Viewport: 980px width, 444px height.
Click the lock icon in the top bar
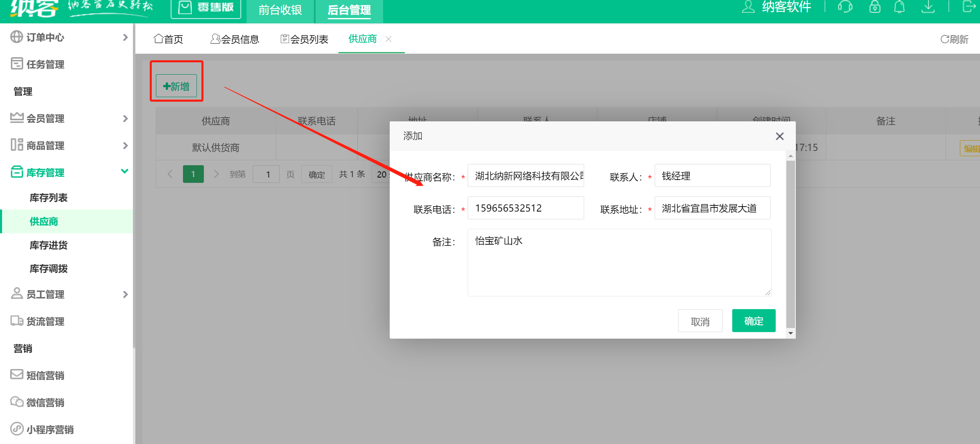click(875, 7)
